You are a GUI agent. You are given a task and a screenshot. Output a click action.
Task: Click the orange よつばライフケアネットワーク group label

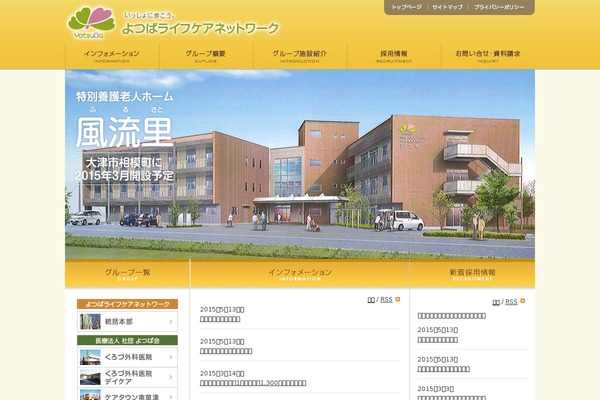point(127,304)
